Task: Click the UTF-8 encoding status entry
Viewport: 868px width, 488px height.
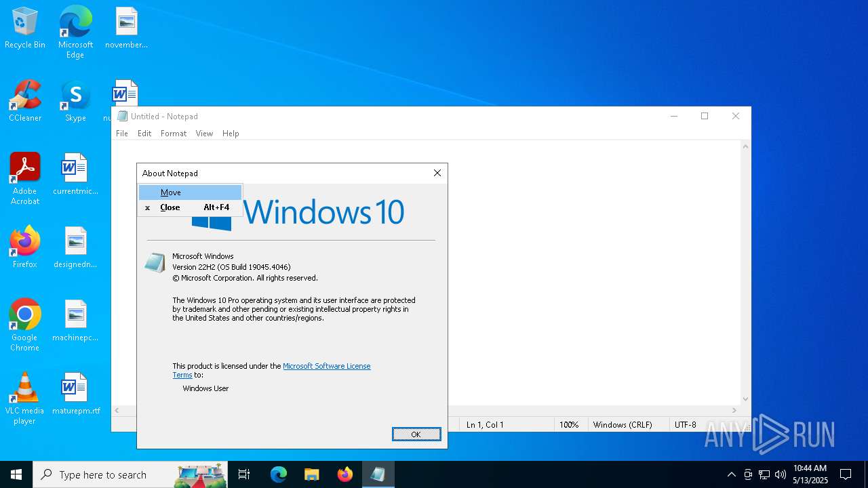Action: [x=686, y=425]
